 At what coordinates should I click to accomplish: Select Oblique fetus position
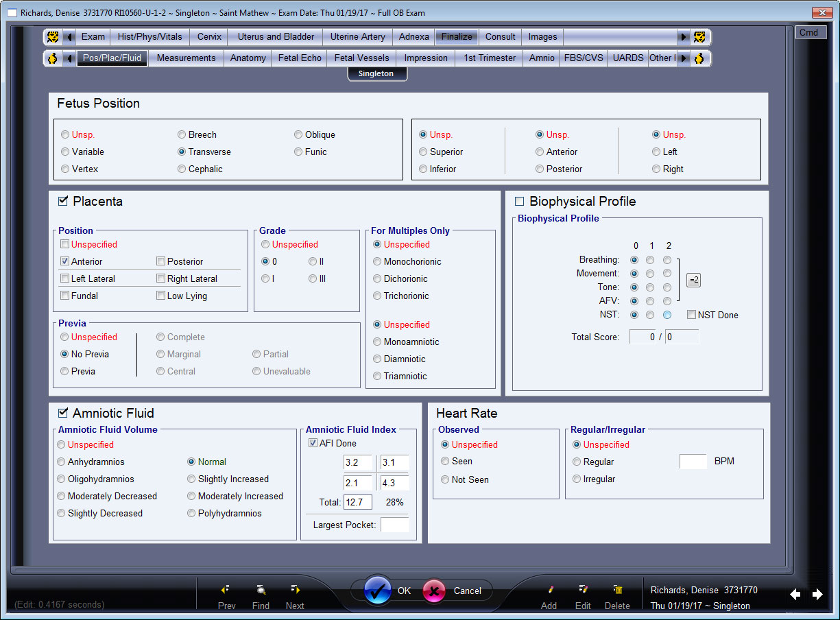[x=298, y=134]
